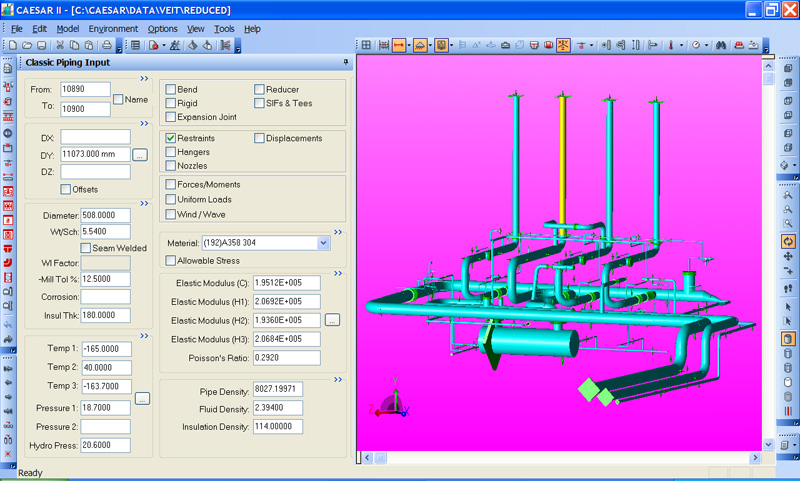
Task: Expand the chevrons above the From field
Action: click(144, 78)
